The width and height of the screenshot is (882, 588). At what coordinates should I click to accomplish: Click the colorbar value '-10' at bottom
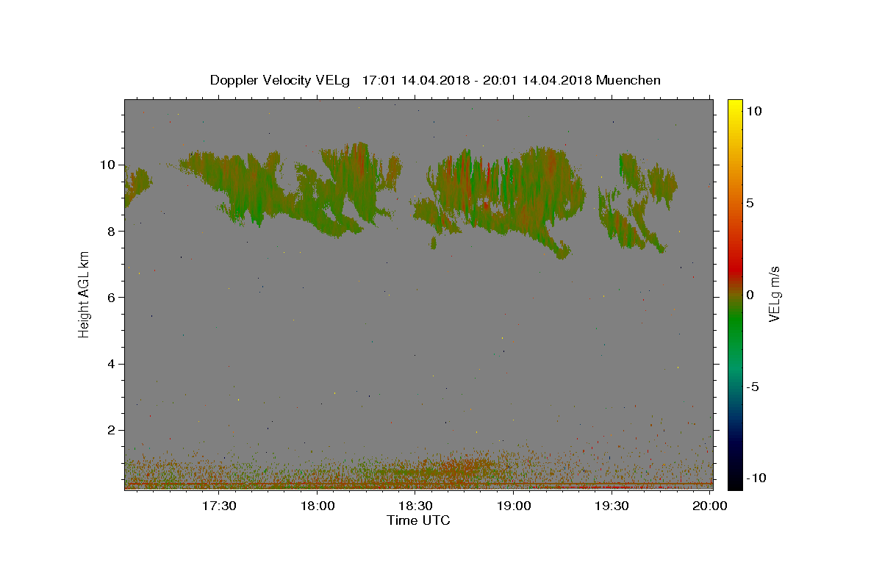tap(756, 478)
